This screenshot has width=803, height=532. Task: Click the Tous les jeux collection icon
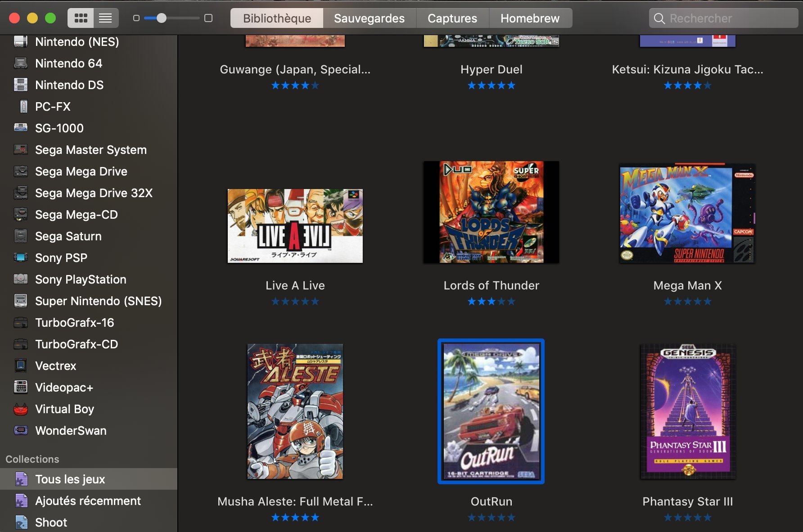tap(21, 479)
